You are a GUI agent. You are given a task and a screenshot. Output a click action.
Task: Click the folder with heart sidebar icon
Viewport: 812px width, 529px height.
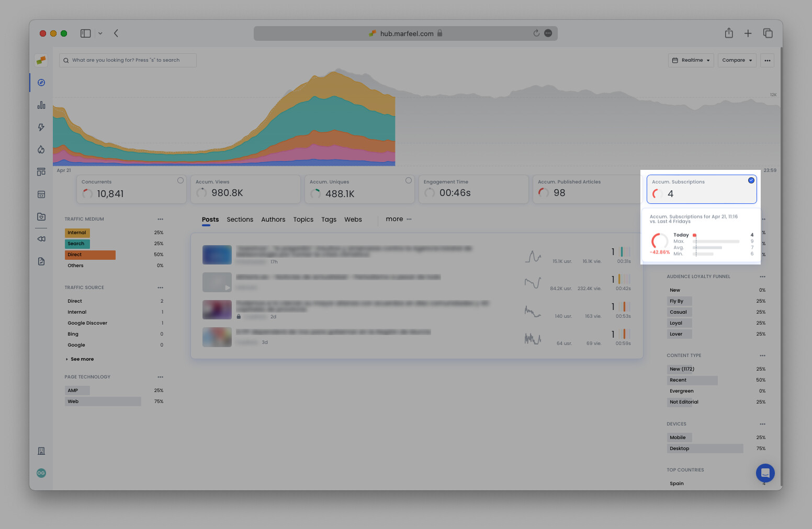[x=41, y=216]
